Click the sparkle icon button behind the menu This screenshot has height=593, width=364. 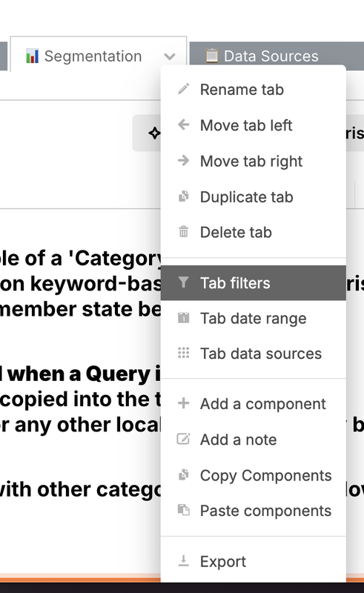tap(154, 133)
